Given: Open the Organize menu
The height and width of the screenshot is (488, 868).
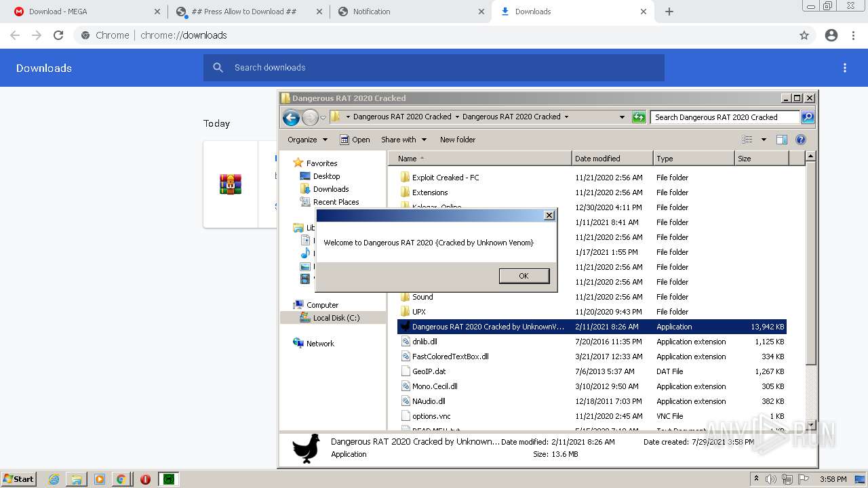Looking at the screenshot, I should (308, 140).
